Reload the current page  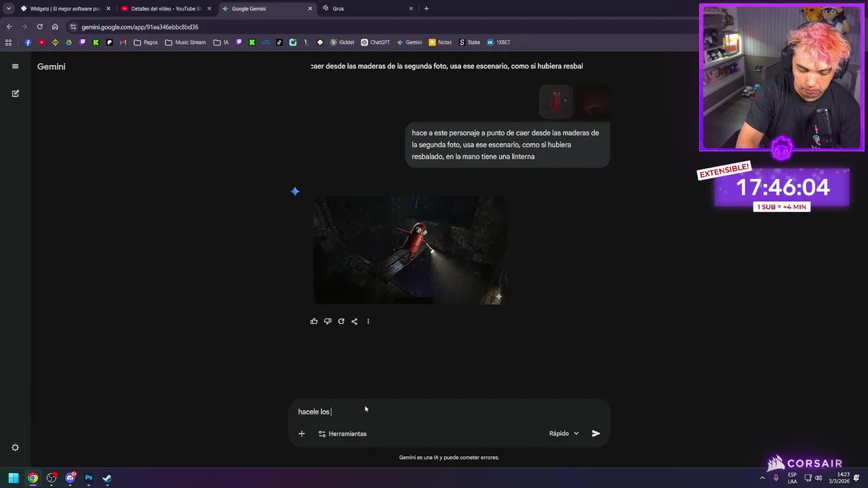[x=40, y=27]
